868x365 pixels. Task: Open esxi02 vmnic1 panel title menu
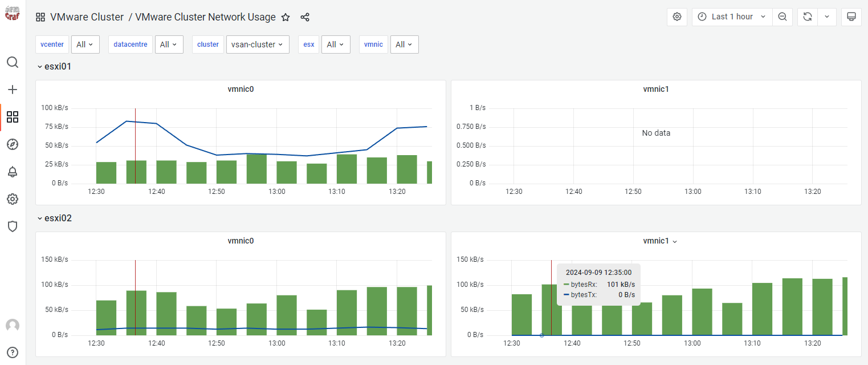[660, 241]
